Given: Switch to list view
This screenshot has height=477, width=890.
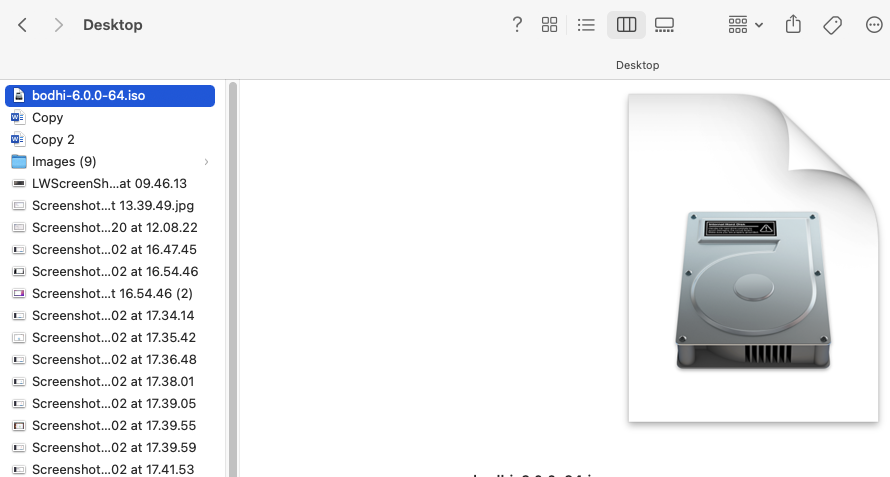Looking at the screenshot, I should 586,24.
